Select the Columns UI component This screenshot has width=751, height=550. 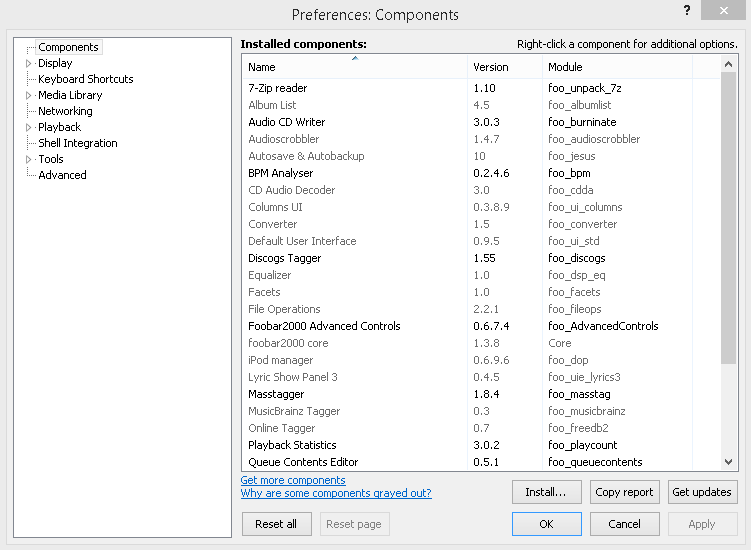coord(481,207)
